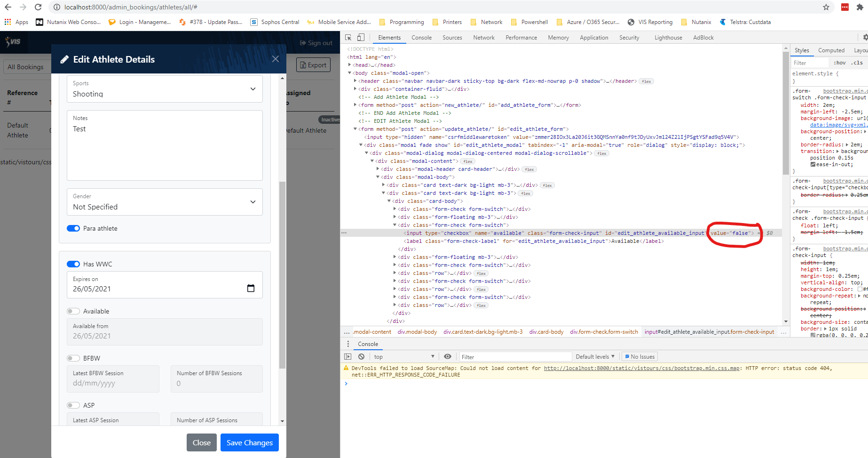Click the Save Changes button
Viewport: 868px width, 458px height.
249,442
